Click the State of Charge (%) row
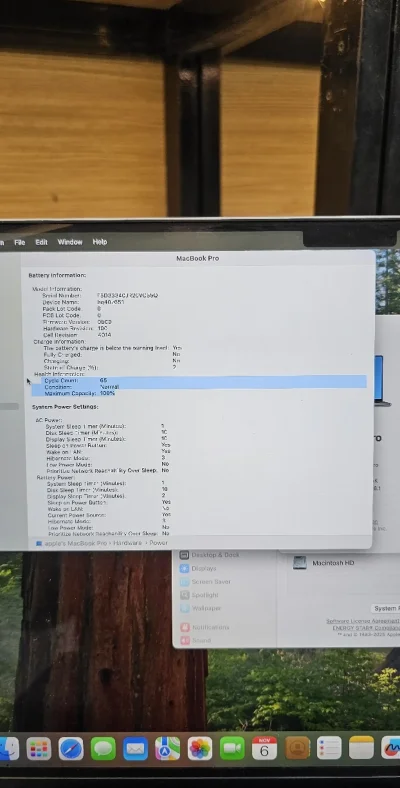Viewport: 400px width, 788px height. point(110,367)
